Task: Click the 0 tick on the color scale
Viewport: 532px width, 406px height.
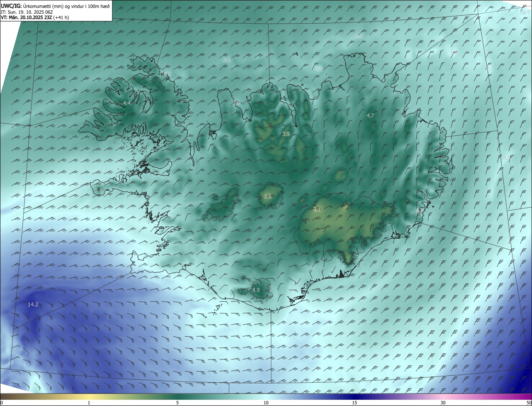Action: (x=2, y=403)
